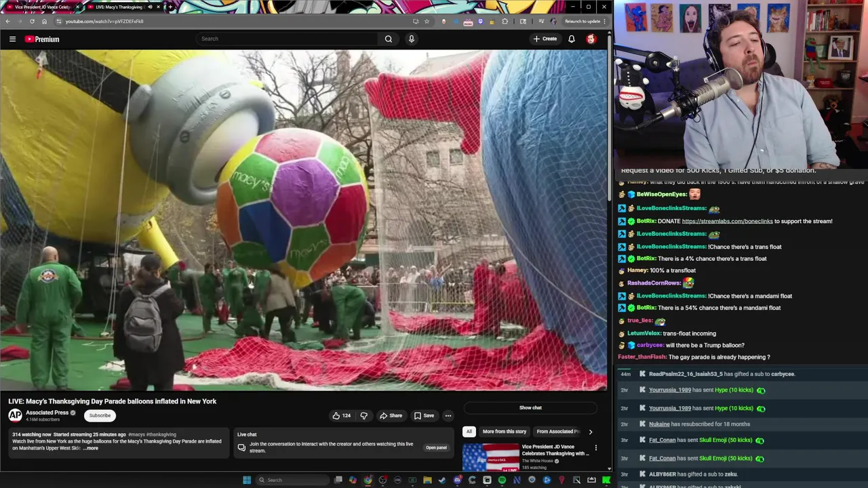Viewport: 868px width, 488px height.
Task: Click the #macys hashtag
Action: click(136, 434)
